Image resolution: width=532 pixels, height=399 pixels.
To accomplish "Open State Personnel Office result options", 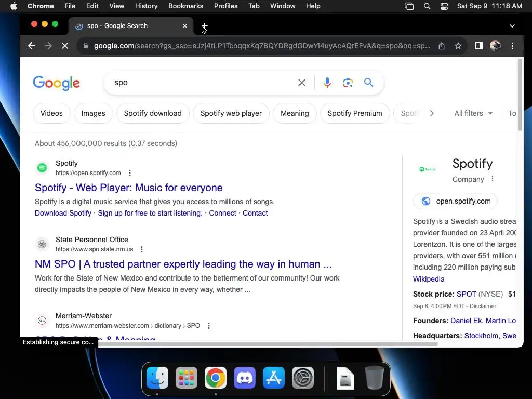I will pos(142,249).
